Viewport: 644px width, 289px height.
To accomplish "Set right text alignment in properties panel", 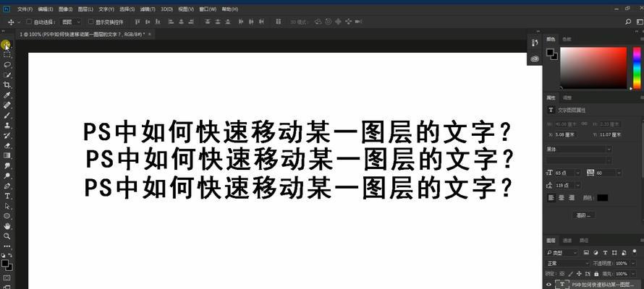I will tap(572, 197).
